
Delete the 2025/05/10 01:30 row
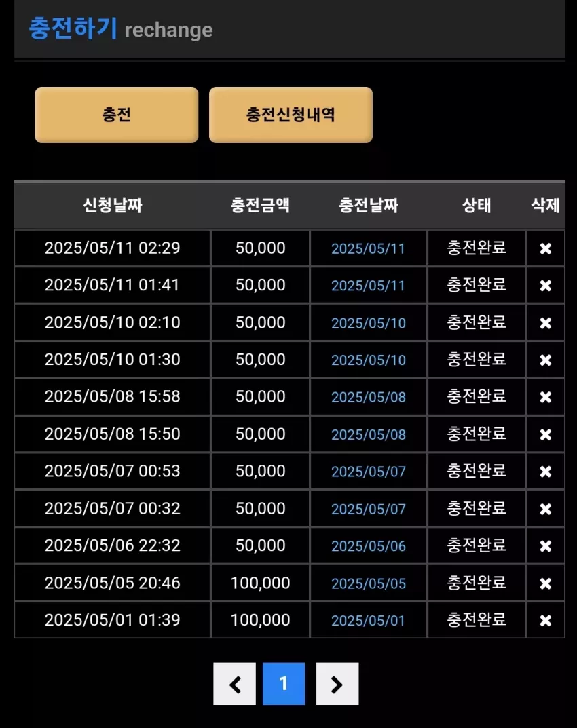(x=545, y=360)
